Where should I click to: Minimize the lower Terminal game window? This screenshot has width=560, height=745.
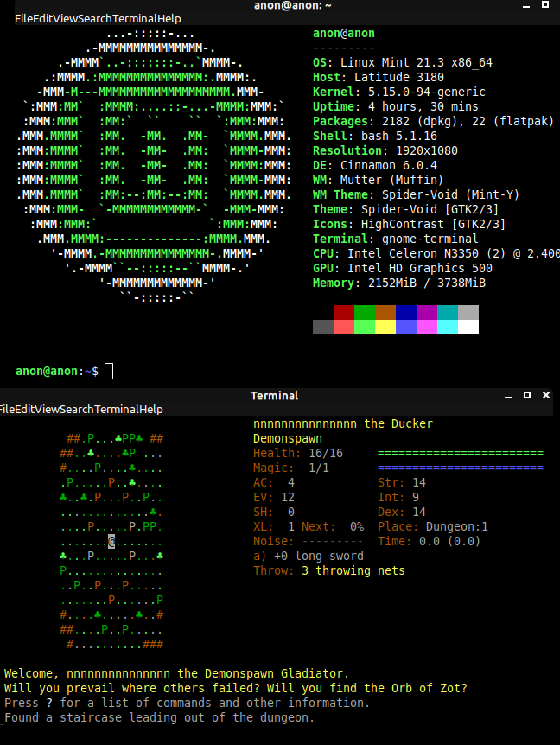click(x=507, y=395)
